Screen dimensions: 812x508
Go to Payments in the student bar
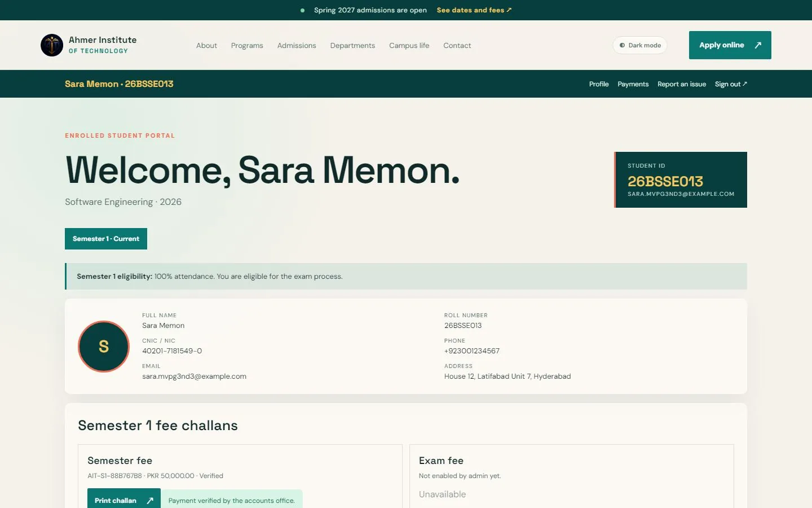(633, 84)
